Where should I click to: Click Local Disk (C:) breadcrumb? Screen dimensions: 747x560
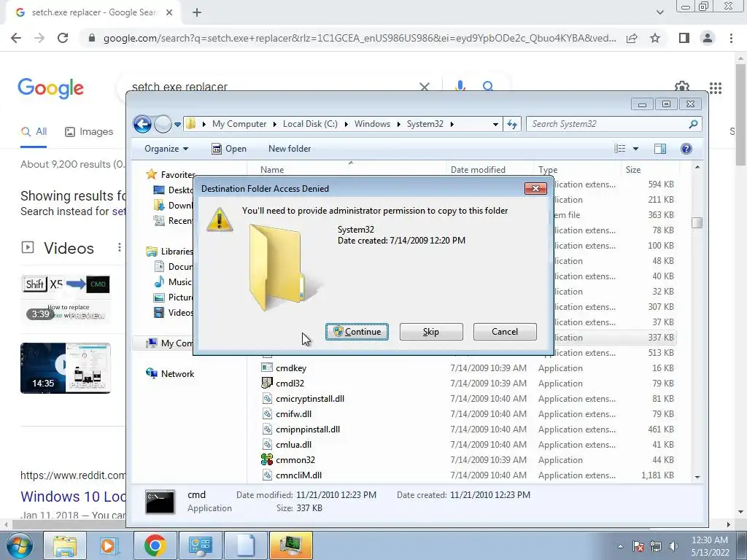pyautogui.click(x=310, y=124)
